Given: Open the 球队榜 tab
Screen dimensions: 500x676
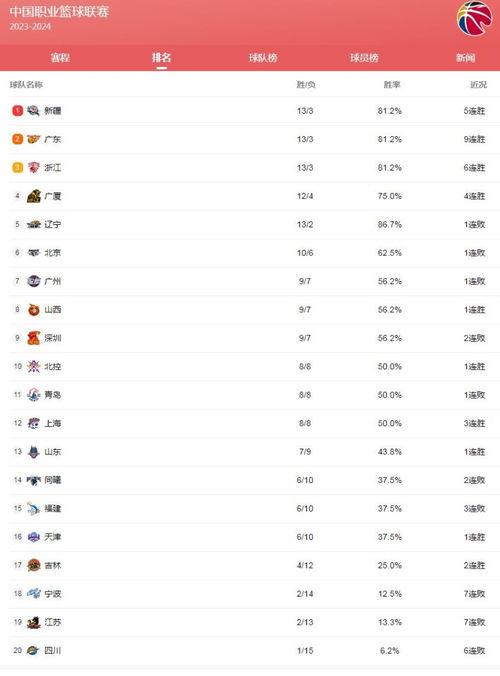Looking at the screenshot, I should 263,57.
